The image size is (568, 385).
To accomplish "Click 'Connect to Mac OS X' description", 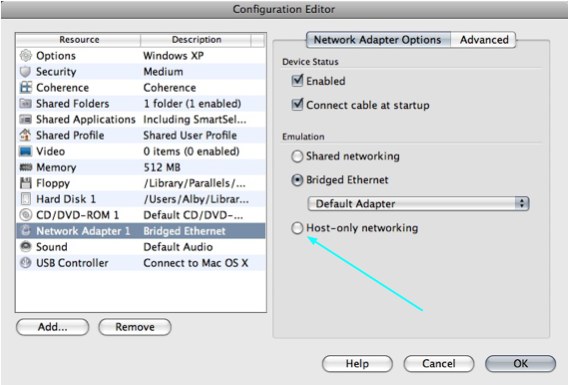I will click(196, 263).
